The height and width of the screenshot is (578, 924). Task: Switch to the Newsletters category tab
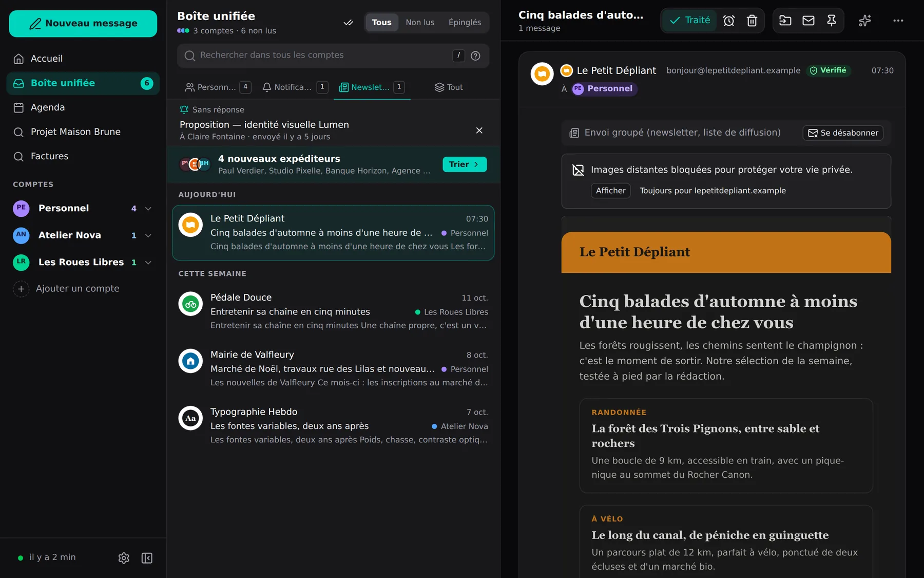pos(372,87)
